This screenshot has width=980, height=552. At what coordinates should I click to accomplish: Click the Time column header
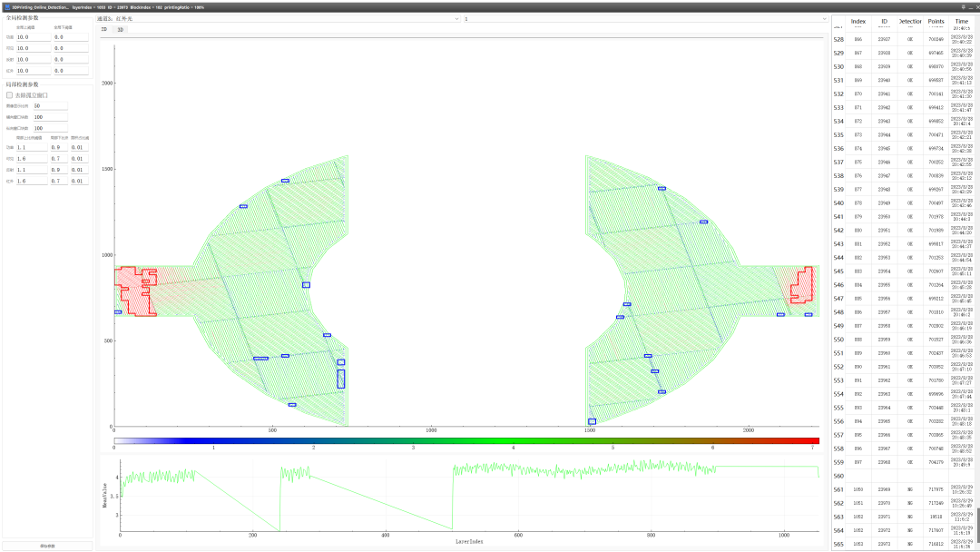(961, 21)
